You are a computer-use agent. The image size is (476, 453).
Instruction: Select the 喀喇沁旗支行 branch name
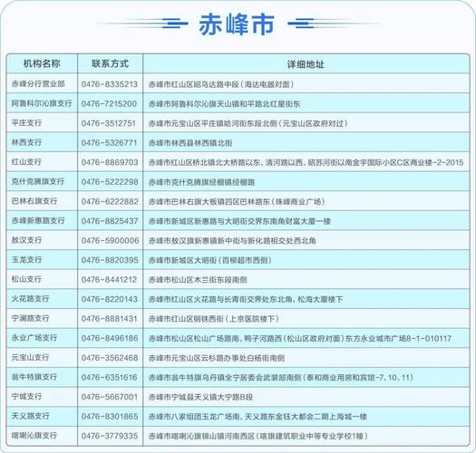pyautogui.click(x=34, y=436)
